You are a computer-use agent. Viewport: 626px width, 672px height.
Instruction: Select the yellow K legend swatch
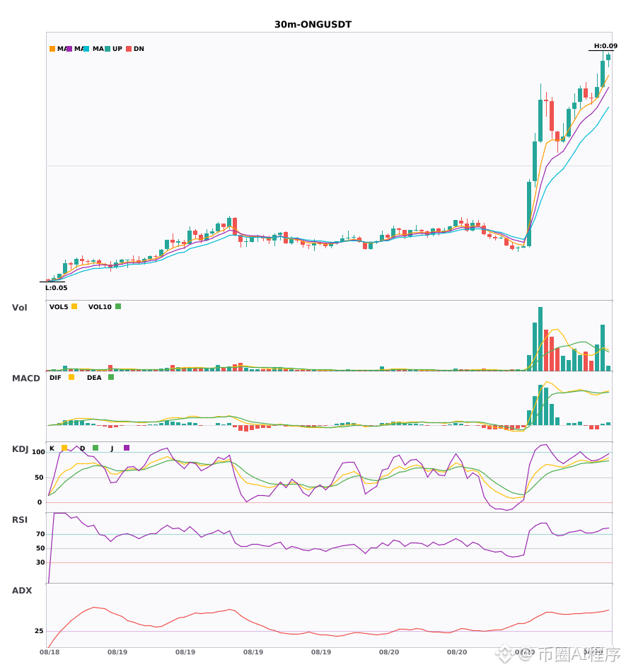64,448
